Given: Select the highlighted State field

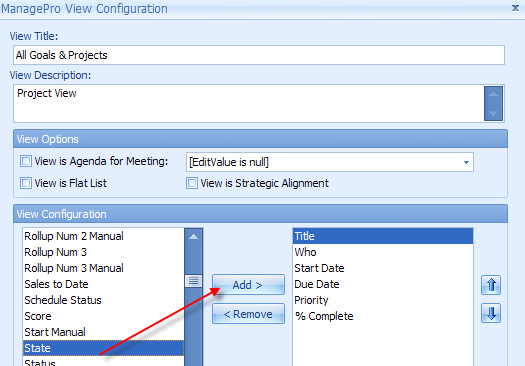Looking at the screenshot, I should 103,348.
